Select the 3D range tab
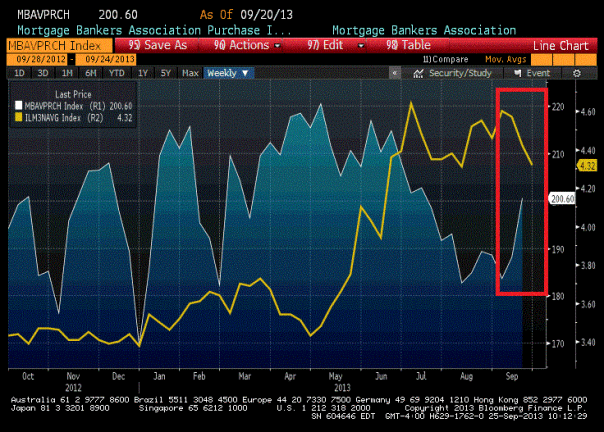This screenshot has width=604, height=432. pyautogui.click(x=43, y=73)
